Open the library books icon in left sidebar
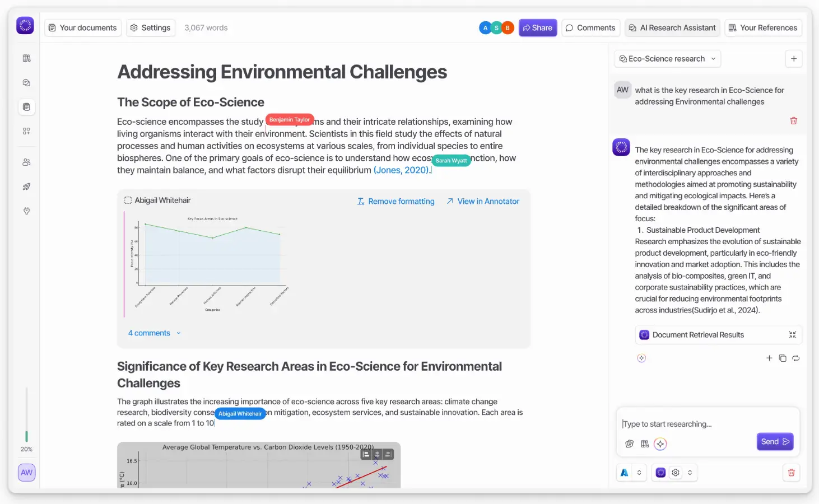 click(x=26, y=58)
